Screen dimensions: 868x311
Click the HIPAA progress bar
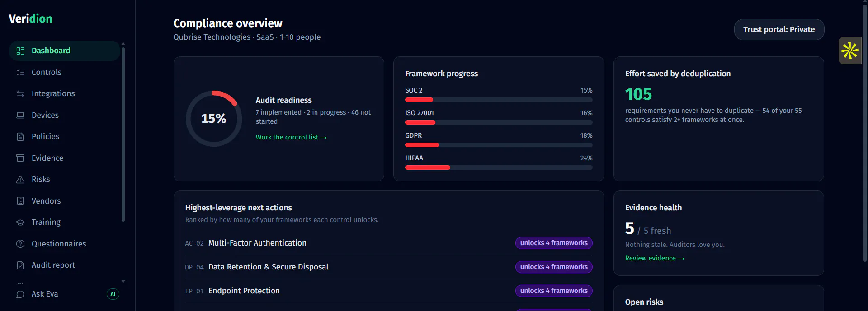click(499, 167)
